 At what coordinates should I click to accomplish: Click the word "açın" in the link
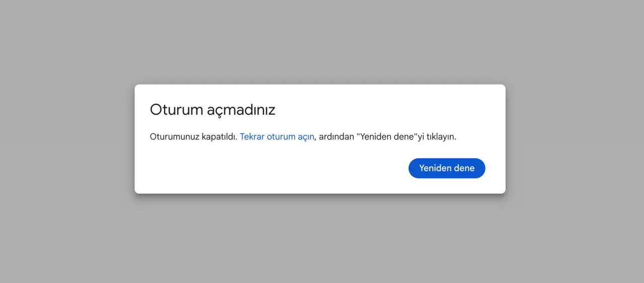pos(306,137)
